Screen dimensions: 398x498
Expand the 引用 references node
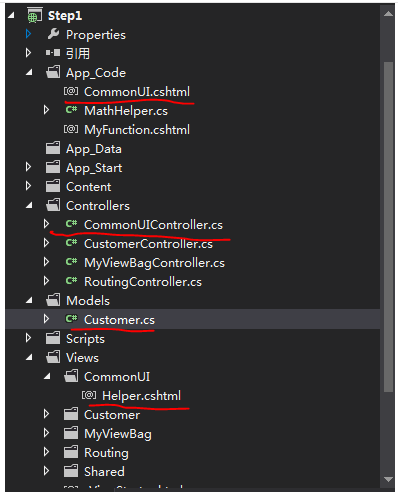click(x=28, y=53)
